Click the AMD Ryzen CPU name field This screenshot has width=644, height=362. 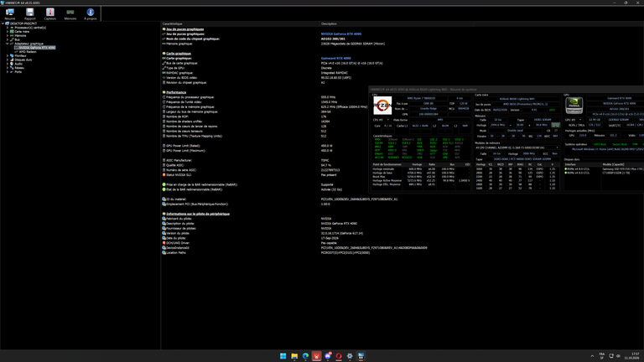click(421, 99)
